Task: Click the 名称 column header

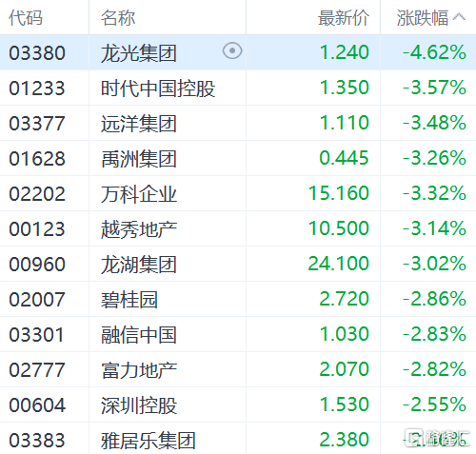Action: [x=118, y=18]
